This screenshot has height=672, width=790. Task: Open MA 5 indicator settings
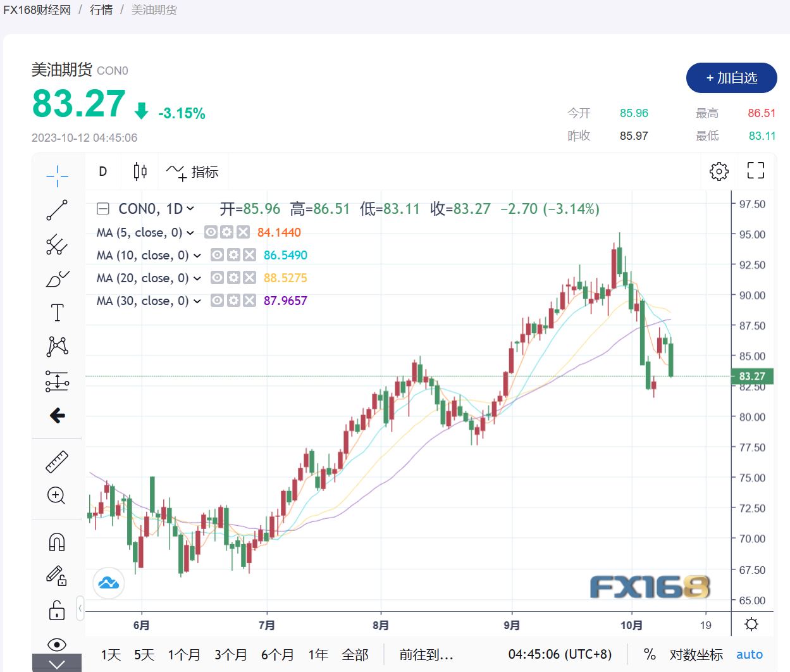point(226,232)
